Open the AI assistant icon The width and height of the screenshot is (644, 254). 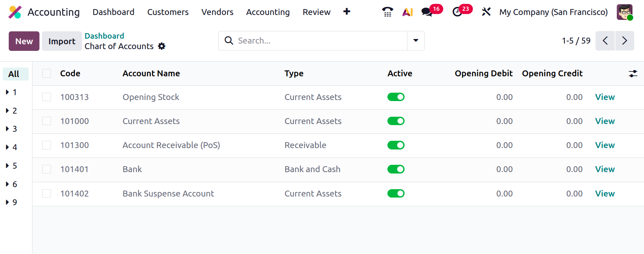click(407, 12)
